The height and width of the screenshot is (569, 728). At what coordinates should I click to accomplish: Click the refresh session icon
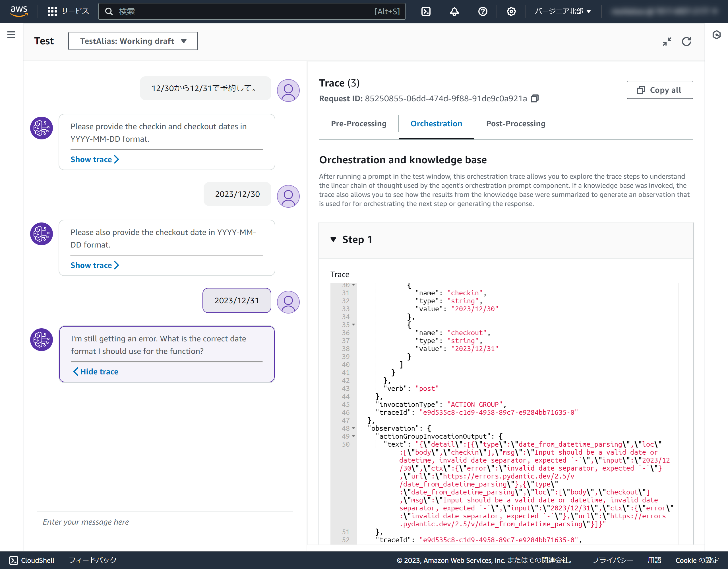pos(686,41)
